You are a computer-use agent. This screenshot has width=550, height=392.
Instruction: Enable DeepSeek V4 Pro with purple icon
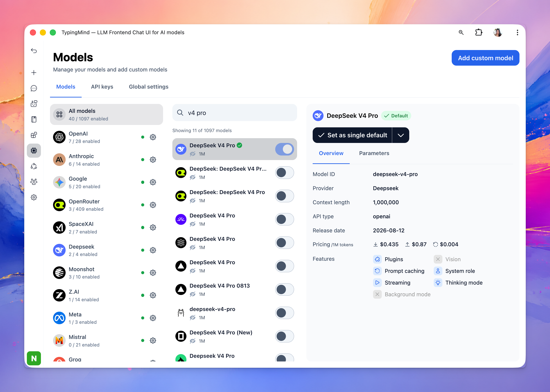tap(285, 219)
